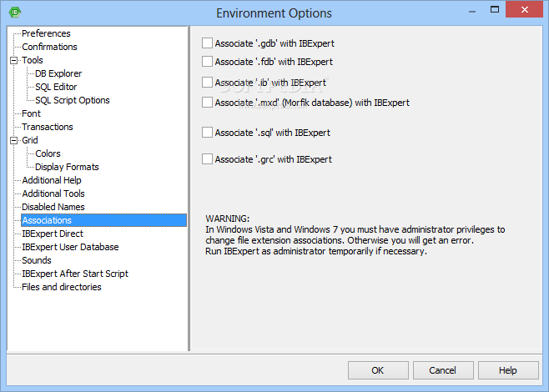Collapse the Tools tree node
Viewport: 549px width, 392px height.
click(13, 60)
